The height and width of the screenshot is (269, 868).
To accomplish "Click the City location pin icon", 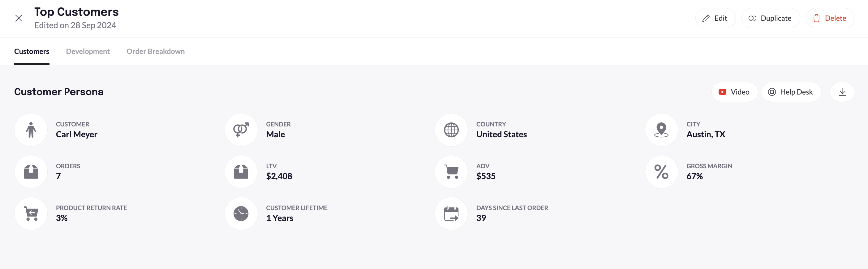I will coord(661,130).
